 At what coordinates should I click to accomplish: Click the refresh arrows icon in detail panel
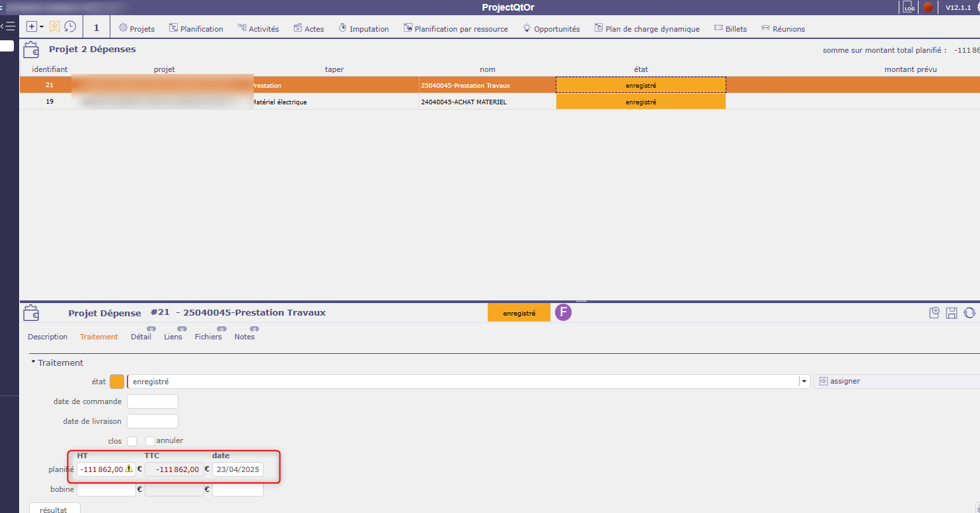tap(969, 313)
